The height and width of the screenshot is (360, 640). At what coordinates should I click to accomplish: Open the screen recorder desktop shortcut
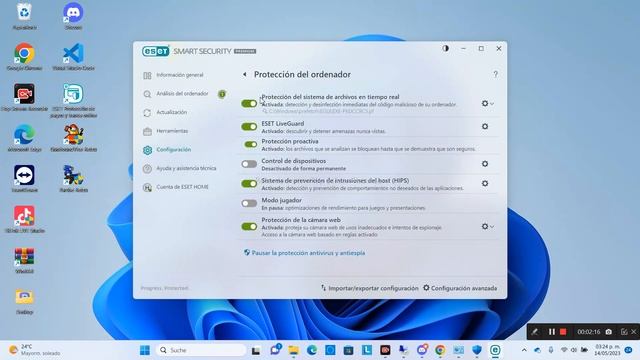click(24, 97)
